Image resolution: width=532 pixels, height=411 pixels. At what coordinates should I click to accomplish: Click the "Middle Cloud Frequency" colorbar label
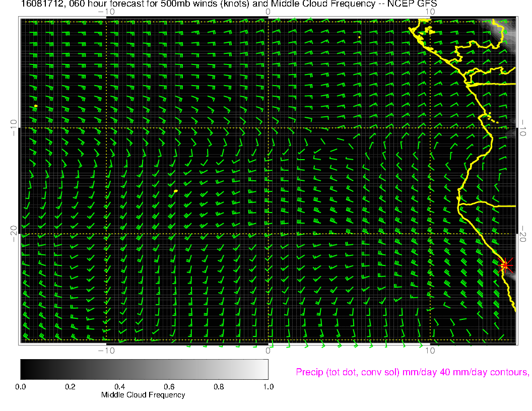click(143, 395)
